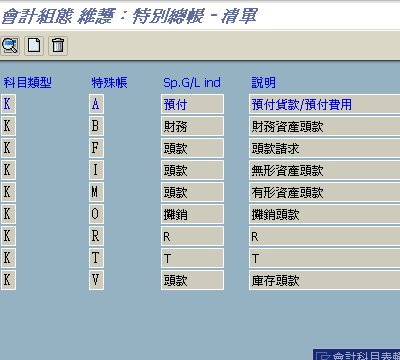The width and height of the screenshot is (400, 360).
Task: Select the Sp.G/L ind column header
Action: [x=192, y=82]
